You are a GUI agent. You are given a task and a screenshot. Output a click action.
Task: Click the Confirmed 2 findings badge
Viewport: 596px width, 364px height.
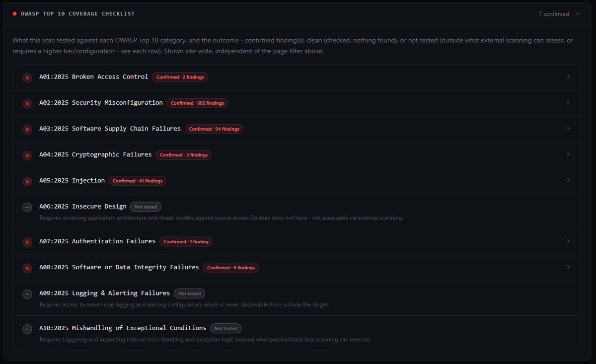click(x=180, y=77)
